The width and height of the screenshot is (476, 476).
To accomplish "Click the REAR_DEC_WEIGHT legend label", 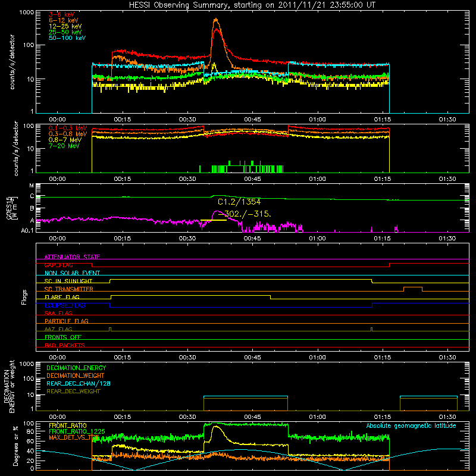I will pyautogui.click(x=73, y=392).
